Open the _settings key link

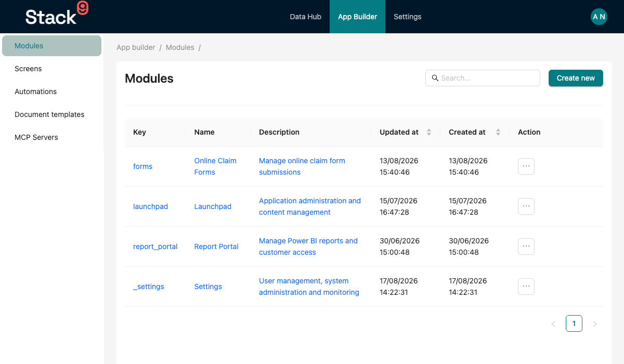click(148, 287)
